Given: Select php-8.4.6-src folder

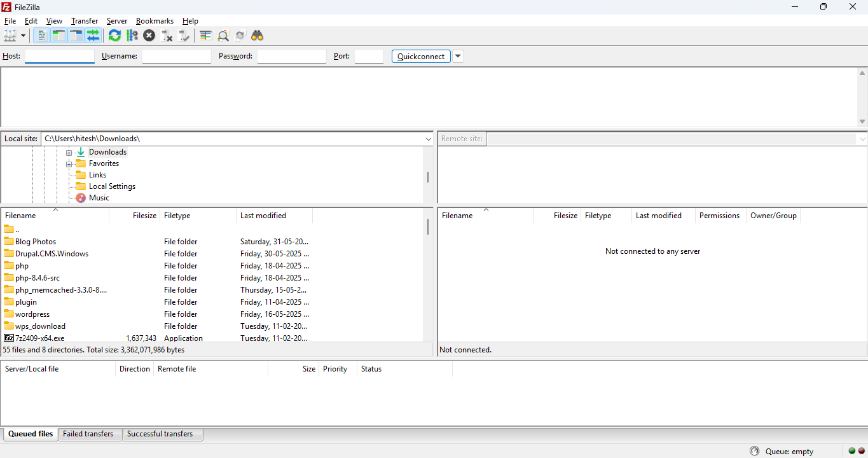Looking at the screenshot, I should click(38, 278).
